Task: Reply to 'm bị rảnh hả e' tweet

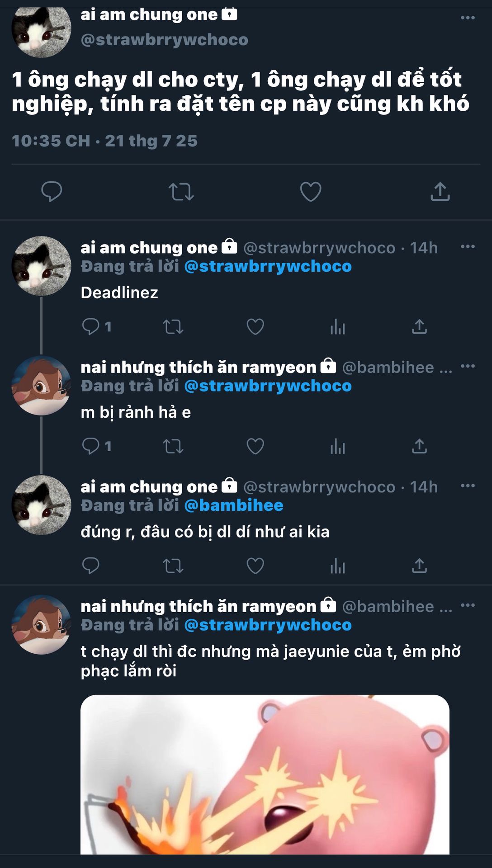Action: coord(91,446)
